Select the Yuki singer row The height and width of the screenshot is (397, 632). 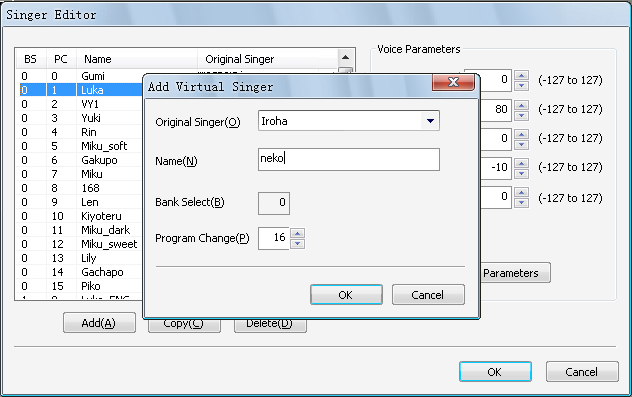[x=81, y=118]
